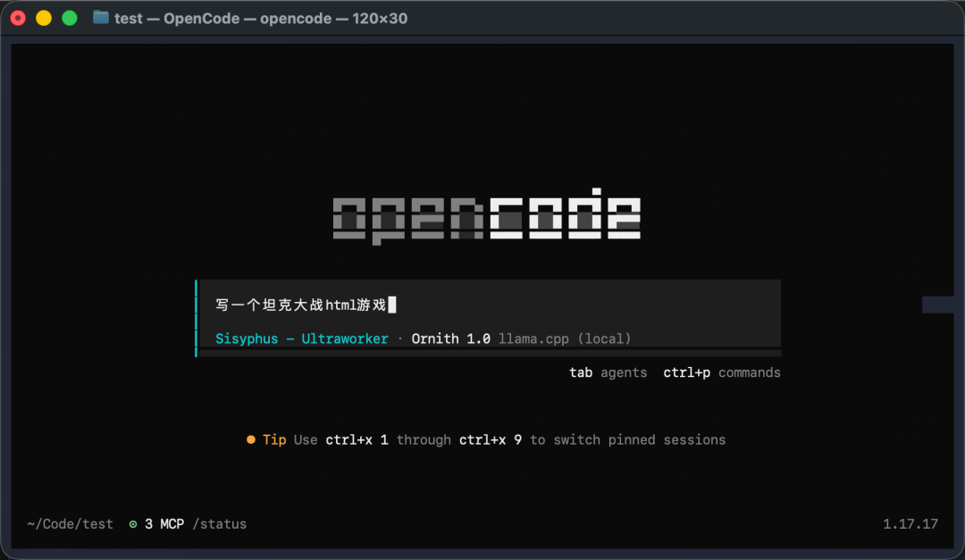Click the tab agents shortcut hint

pos(608,373)
